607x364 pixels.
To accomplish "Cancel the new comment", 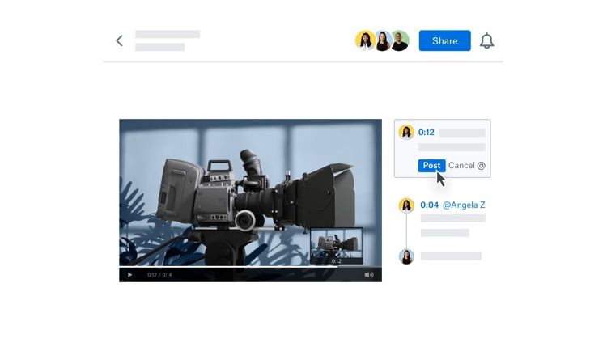I will click(x=461, y=165).
